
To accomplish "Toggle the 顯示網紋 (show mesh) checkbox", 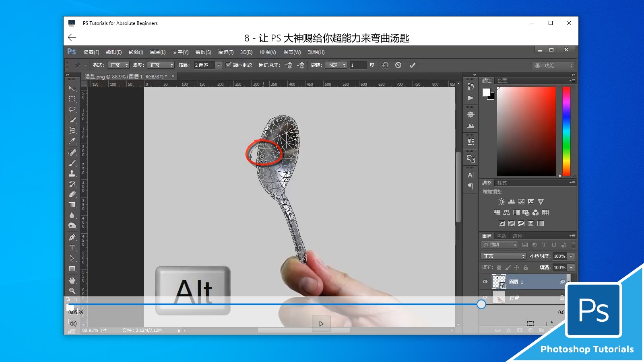I will 229,65.
